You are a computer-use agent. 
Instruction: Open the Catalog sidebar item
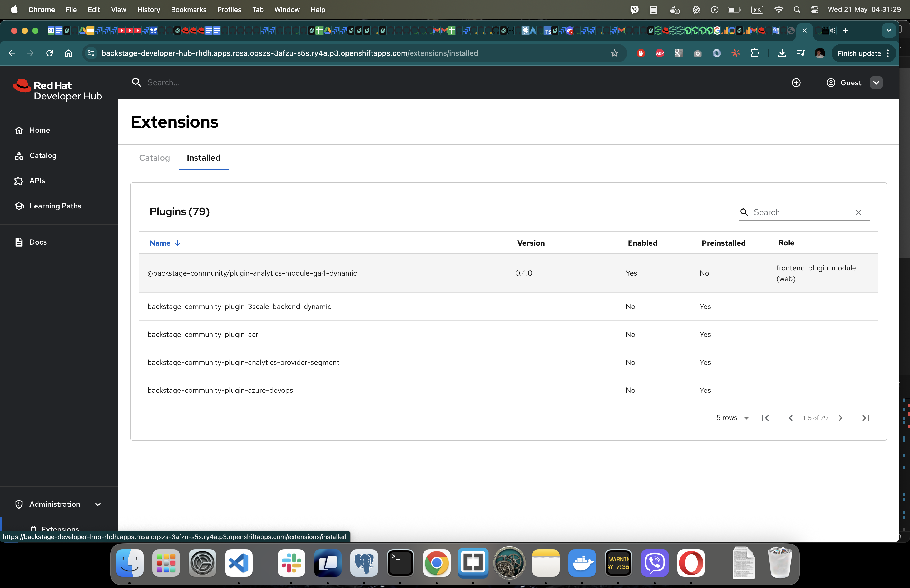(x=42, y=155)
